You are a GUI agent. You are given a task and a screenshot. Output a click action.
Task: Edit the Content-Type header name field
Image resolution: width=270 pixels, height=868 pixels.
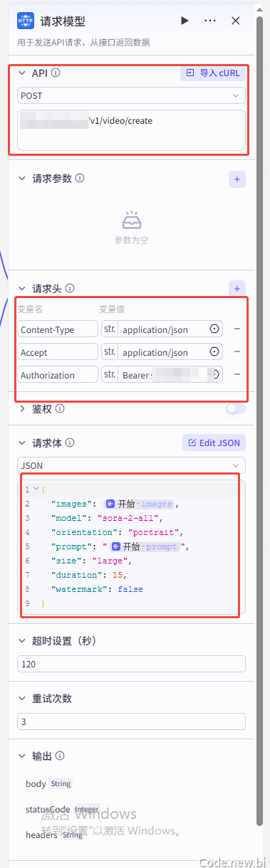58,329
